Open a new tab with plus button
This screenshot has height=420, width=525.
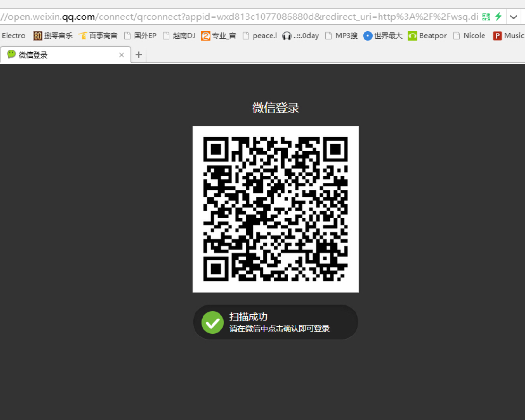point(139,55)
